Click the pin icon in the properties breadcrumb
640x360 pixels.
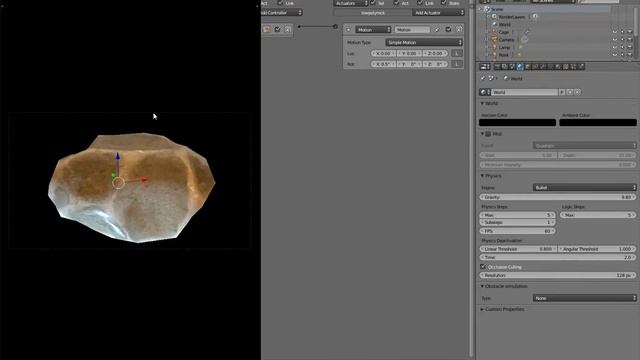[483, 78]
